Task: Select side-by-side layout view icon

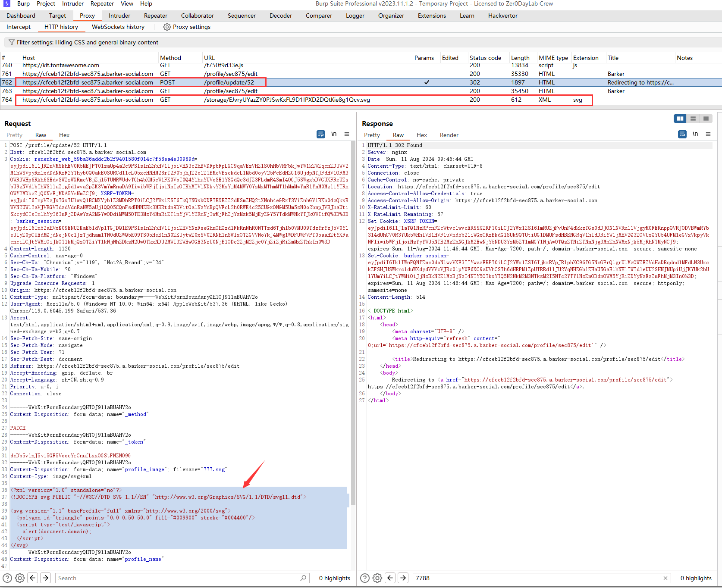Action: (x=680, y=119)
